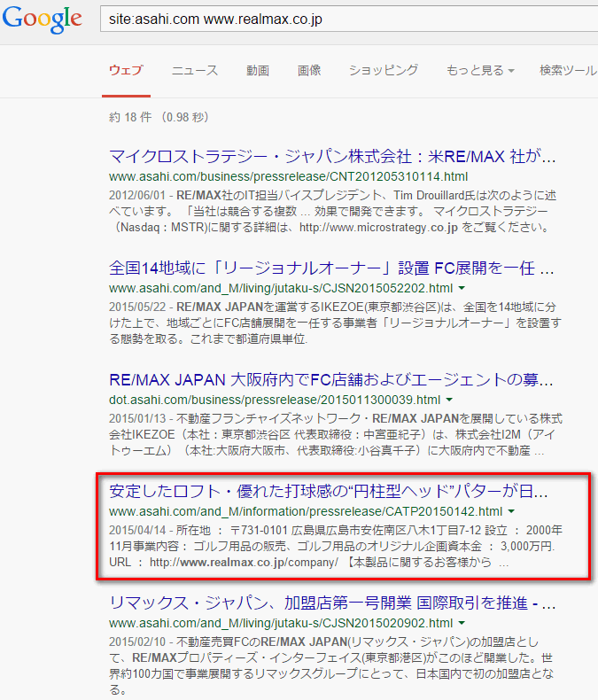Click green URL ending CATP20150142.html
The height and width of the screenshot is (700, 598).
tap(306, 511)
